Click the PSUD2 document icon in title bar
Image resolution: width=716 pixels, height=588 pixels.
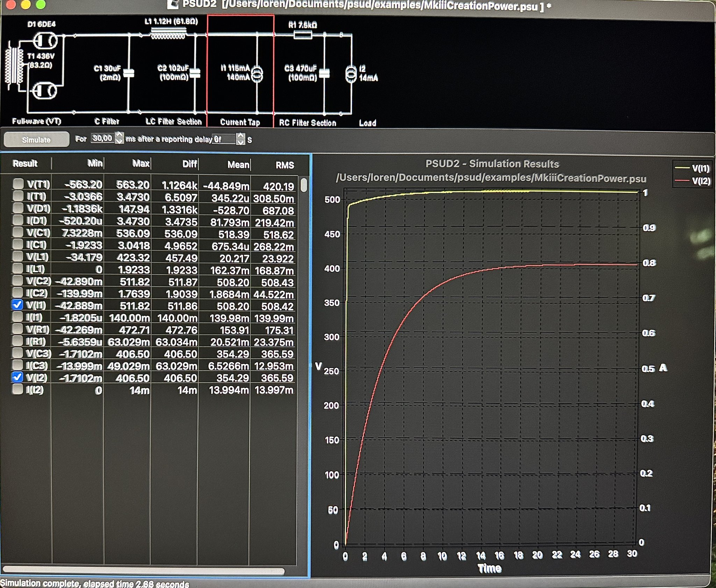172,4
